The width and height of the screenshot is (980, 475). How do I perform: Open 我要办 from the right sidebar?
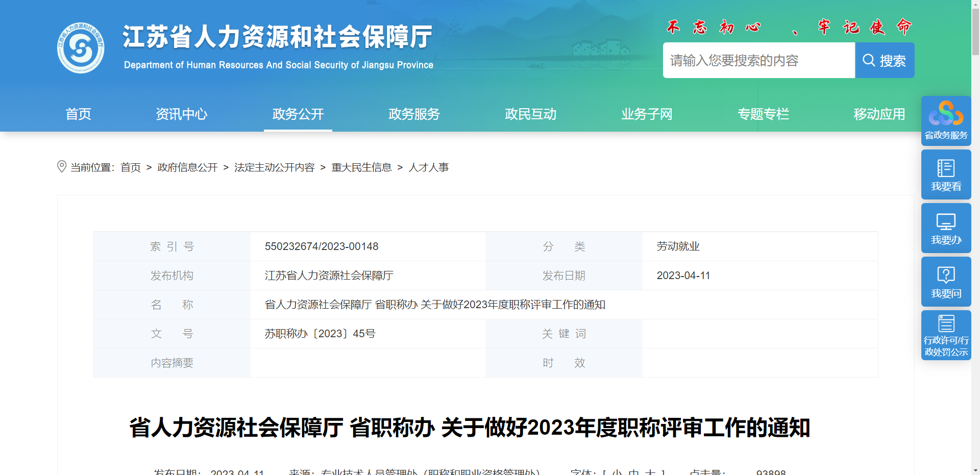[x=945, y=228]
